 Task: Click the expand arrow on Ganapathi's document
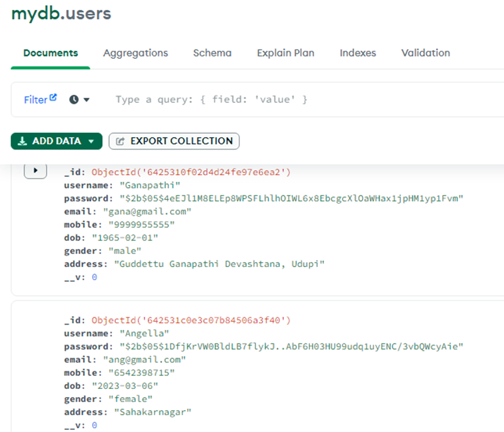coord(35,170)
